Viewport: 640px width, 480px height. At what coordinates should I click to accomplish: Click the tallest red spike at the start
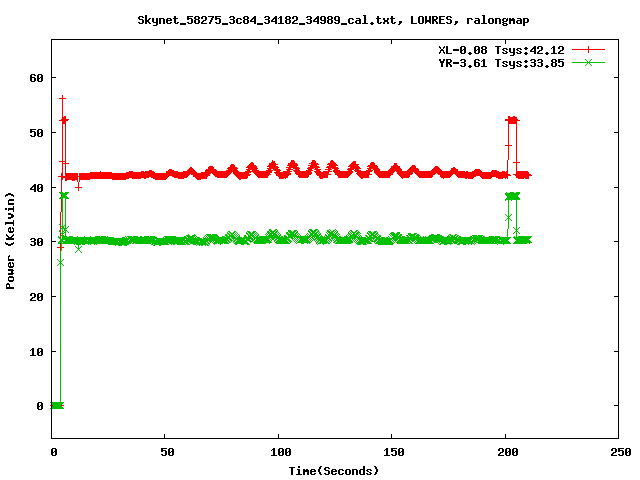62,98
